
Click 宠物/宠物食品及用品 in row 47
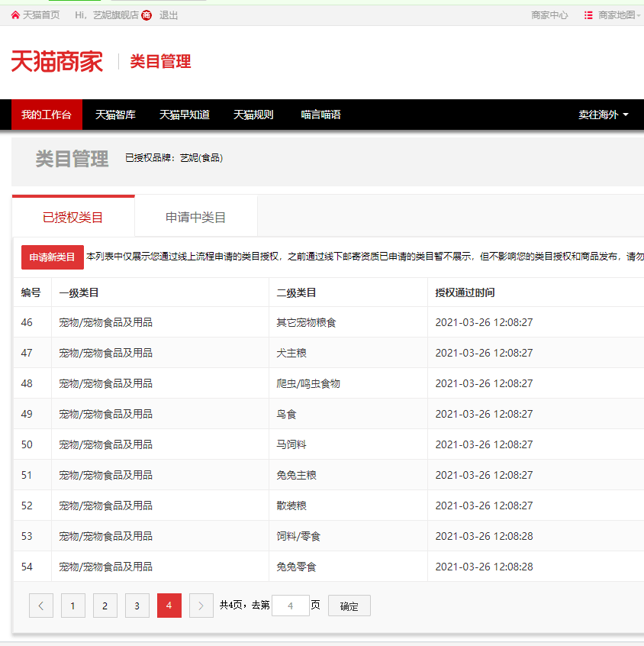tap(105, 353)
